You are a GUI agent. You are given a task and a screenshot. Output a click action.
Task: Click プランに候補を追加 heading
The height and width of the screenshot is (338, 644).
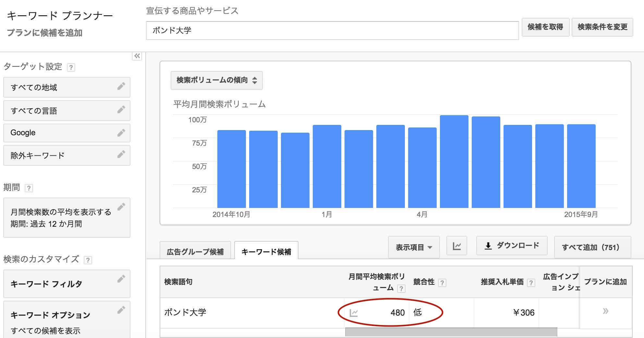(x=45, y=33)
